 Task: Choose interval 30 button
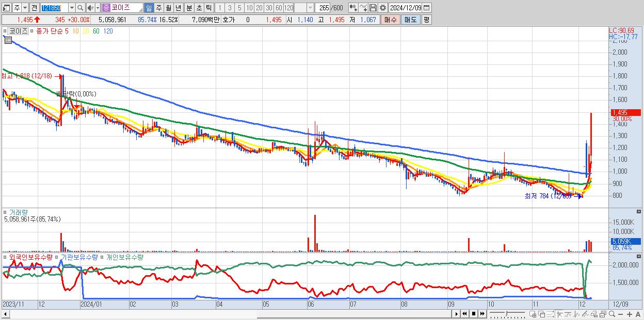tap(269, 8)
